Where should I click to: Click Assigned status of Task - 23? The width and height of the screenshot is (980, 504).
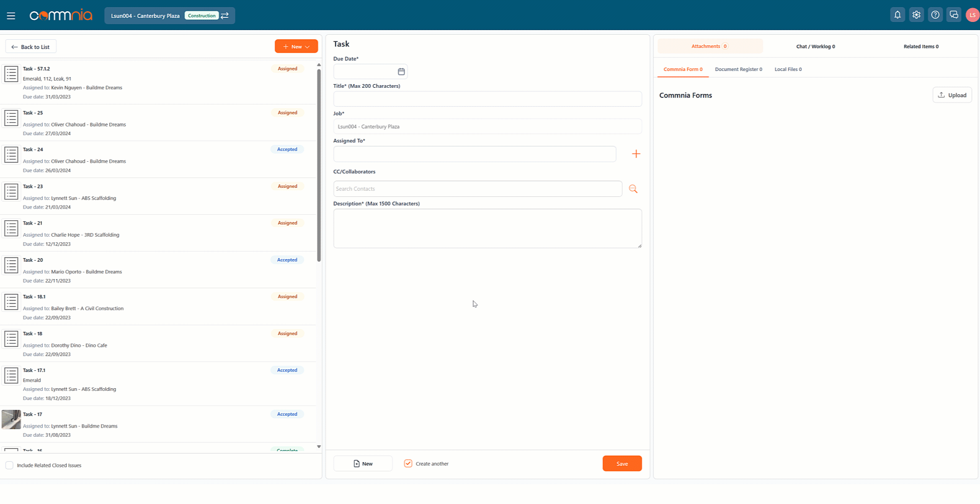click(287, 186)
